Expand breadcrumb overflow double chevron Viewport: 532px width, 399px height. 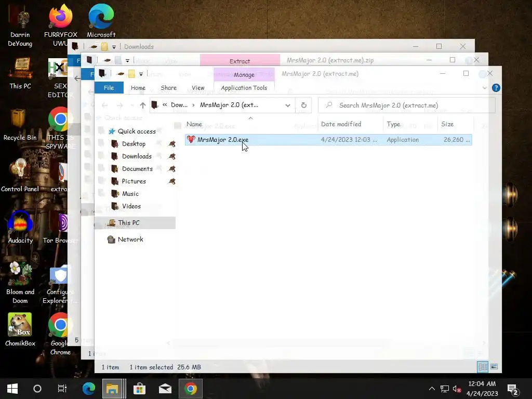point(165,105)
